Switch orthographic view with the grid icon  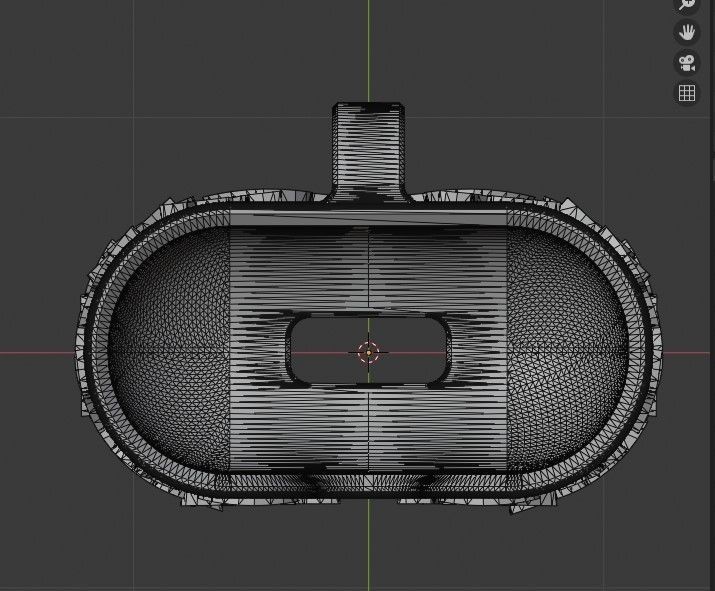pyautogui.click(x=687, y=93)
